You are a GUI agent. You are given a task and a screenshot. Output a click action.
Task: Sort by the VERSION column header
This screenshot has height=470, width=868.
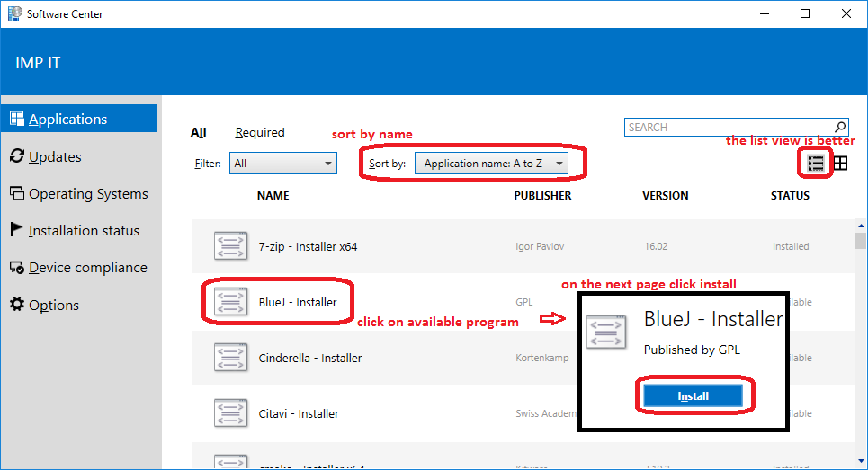coord(666,196)
